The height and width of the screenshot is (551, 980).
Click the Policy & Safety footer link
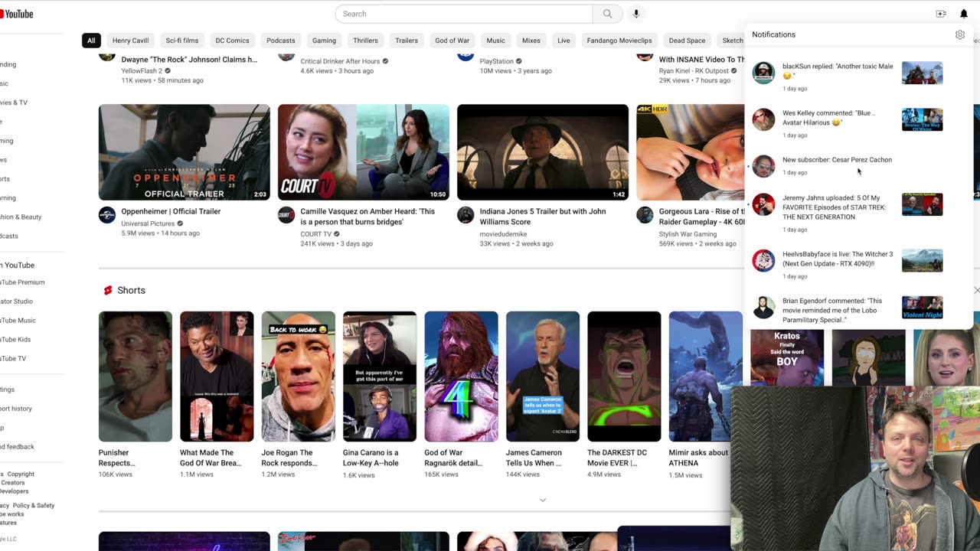pyautogui.click(x=34, y=506)
